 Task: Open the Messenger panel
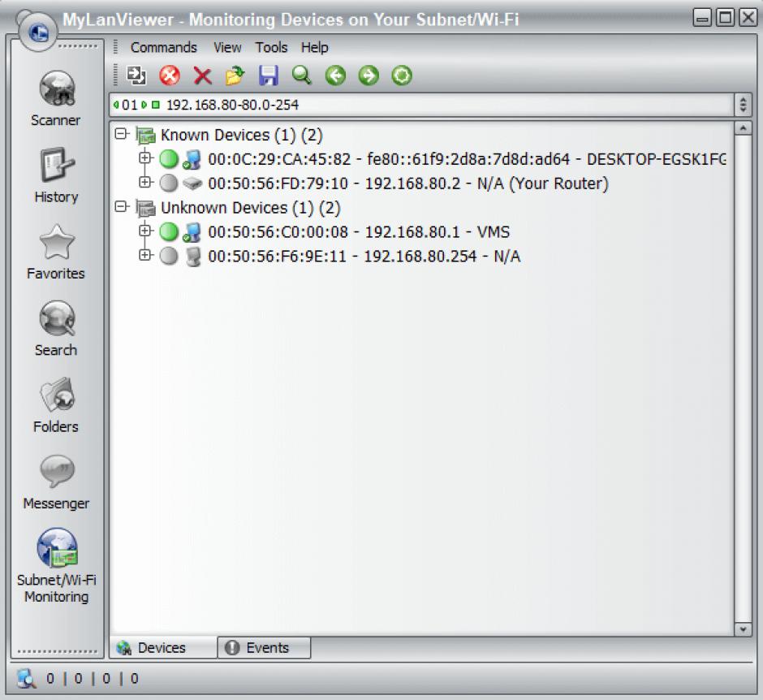coord(57,482)
